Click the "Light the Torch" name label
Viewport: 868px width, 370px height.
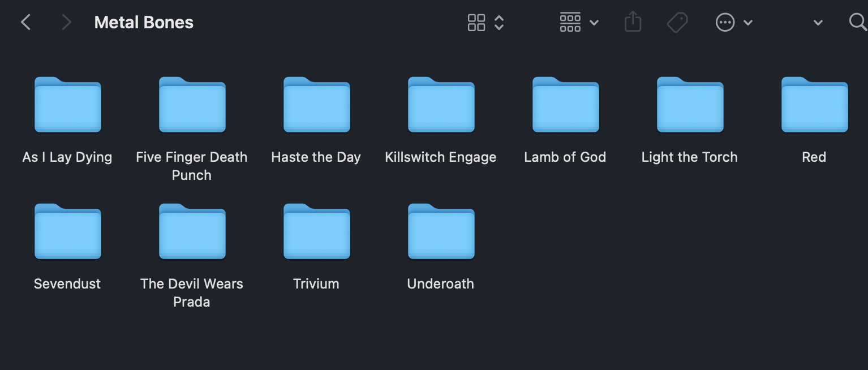point(690,157)
